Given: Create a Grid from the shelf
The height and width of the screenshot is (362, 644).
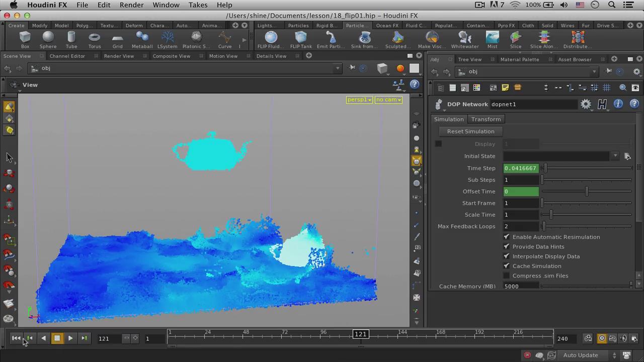Looking at the screenshot, I should click(117, 40).
